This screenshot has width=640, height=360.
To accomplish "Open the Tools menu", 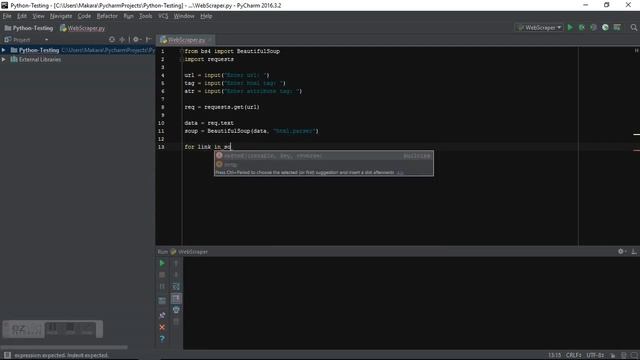I will tap(145, 16).
